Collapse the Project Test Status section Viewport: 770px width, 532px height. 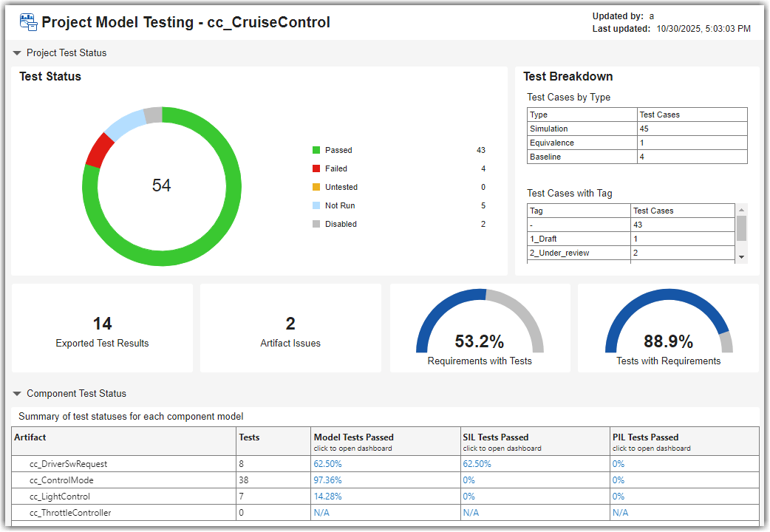coord(16,52)
